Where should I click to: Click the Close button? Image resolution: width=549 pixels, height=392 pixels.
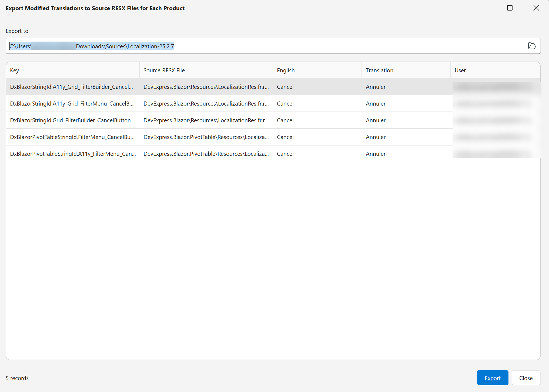pyautogui.click(x=526, y=378)
